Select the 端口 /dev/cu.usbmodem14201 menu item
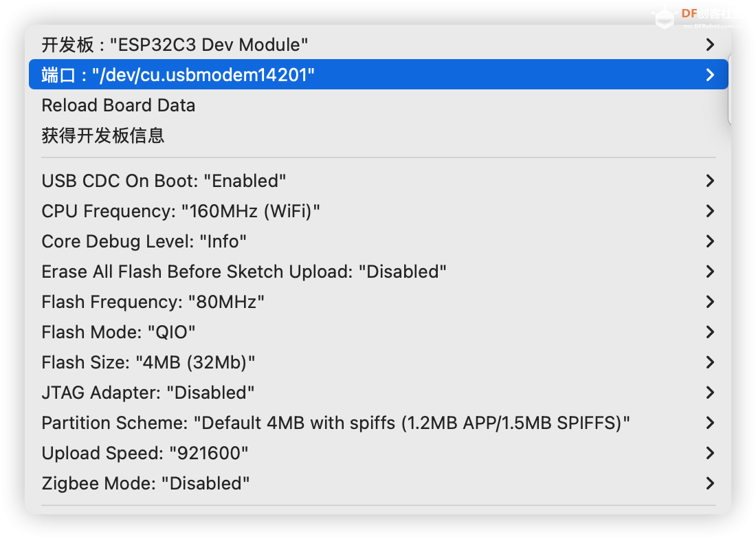 178,75
